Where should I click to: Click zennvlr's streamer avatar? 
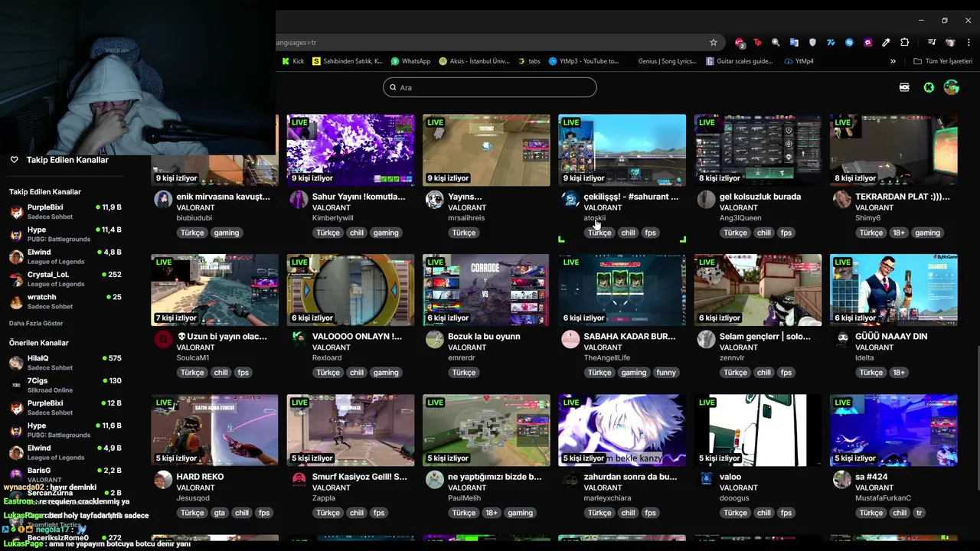coord(706,340)
